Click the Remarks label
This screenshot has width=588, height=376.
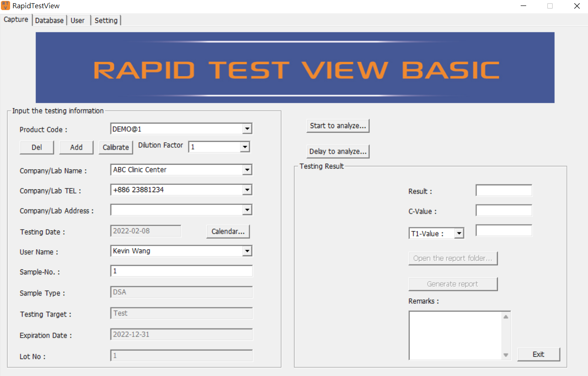[x=424, y=301]
